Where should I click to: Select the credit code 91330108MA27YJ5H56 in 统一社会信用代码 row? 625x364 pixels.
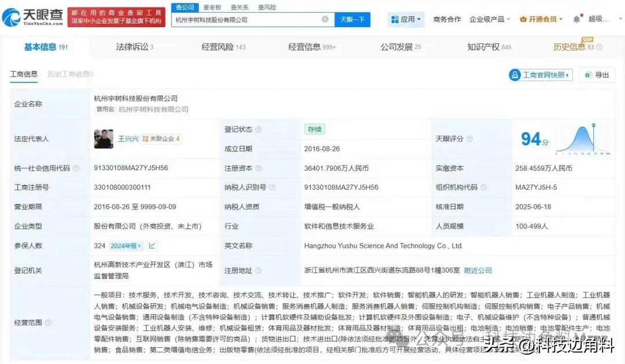click(x=131, y=168)
